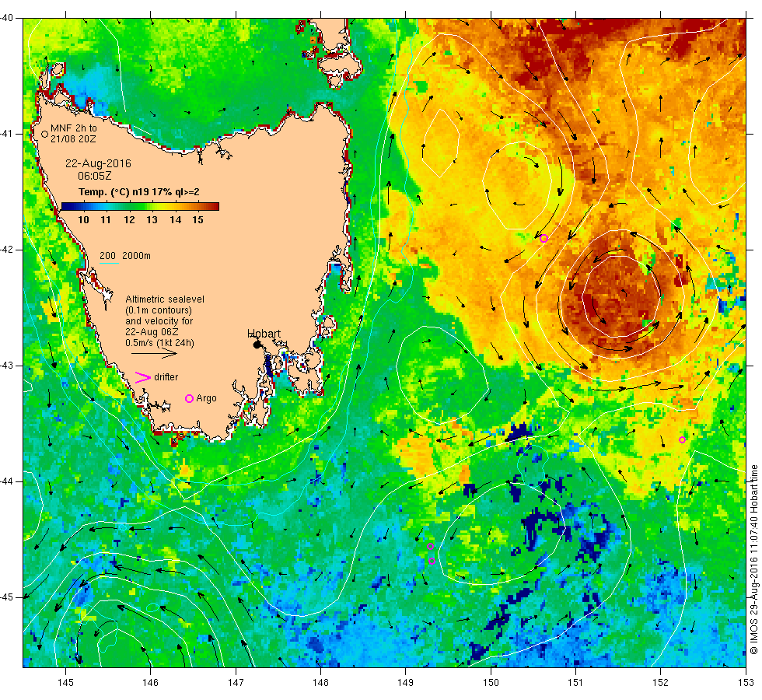Click the -41 latitude axis label
762x700 pixels.
click(7, 134)
